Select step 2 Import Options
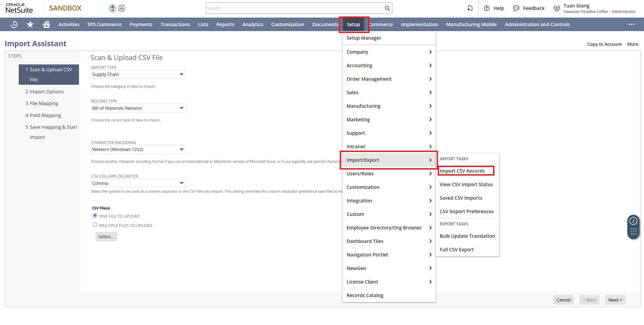The image size is (644, 325). point(44,92)
